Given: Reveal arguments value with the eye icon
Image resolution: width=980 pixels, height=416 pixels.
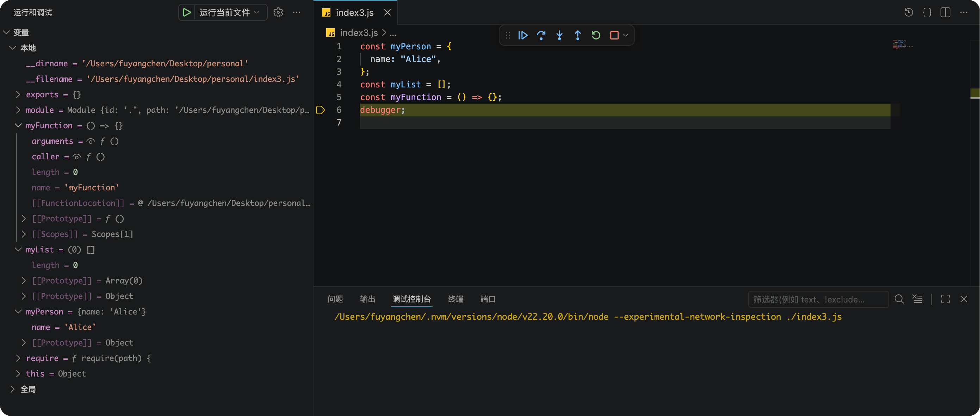Looking at the screenshot, I should 91,141.
